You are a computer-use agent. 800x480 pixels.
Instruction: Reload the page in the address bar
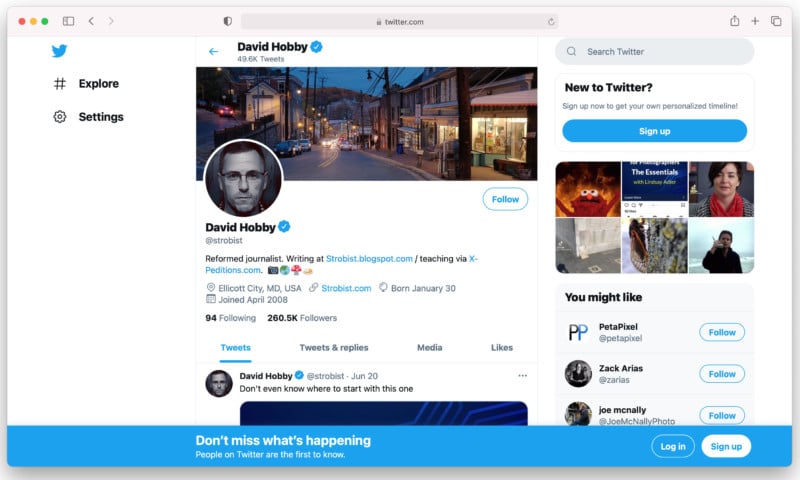tap(551, 21)
